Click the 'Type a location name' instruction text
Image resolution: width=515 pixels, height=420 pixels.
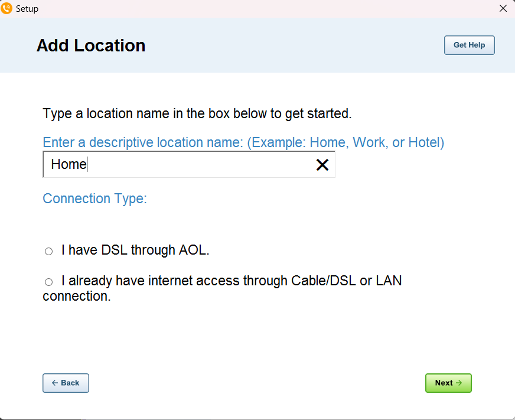tap(197, 113)
